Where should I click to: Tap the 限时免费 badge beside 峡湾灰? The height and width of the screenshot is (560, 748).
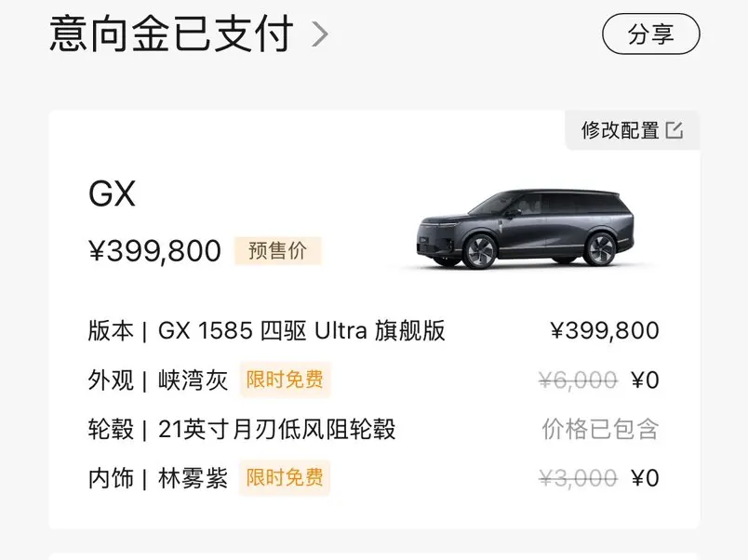285,380
